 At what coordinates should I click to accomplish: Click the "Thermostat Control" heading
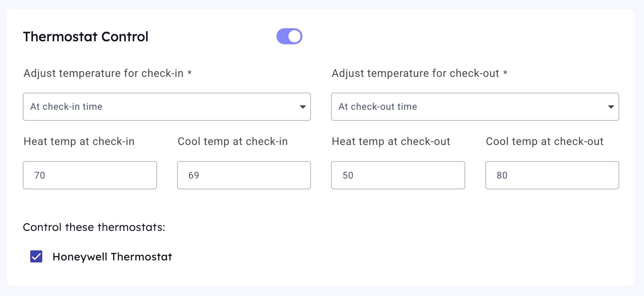[x=86, y=37]
